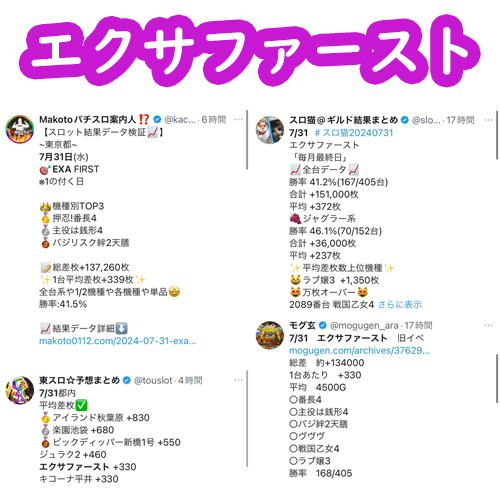The width and height of the screenshot is (500, 491).
Task: Open スロ猫 profile avatar picture
Action: 270,130
